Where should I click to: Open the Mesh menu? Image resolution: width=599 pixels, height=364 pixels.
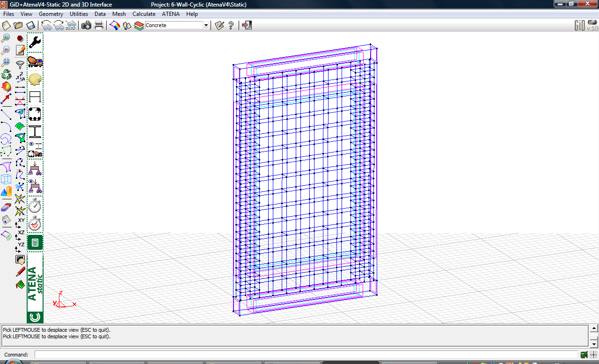pyautogui.click(x=119, y=14)
